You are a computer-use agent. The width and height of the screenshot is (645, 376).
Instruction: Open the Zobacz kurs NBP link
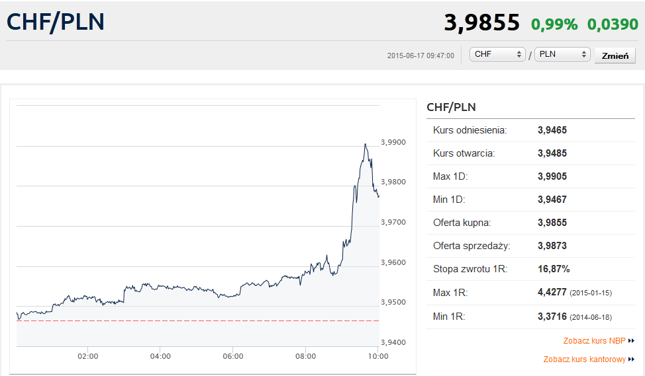click(594, 341)
